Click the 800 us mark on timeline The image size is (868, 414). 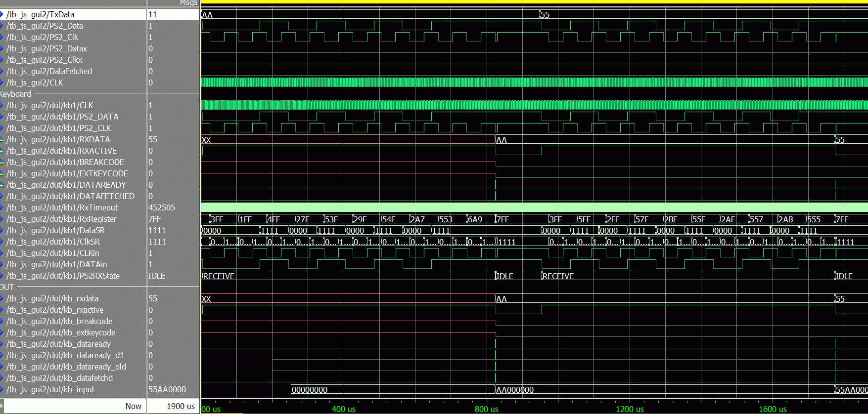click(487, 409)
